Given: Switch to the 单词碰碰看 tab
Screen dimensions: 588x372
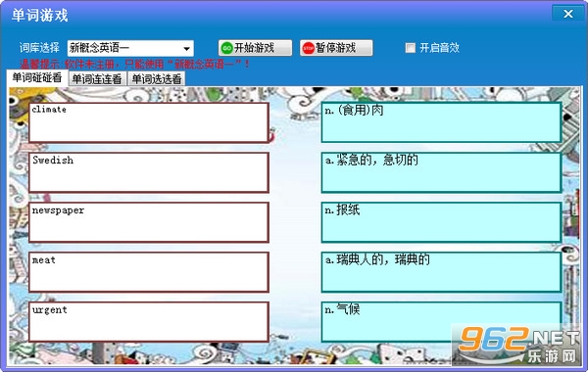Looking at the screenshot, I should [x=37, y=77].
